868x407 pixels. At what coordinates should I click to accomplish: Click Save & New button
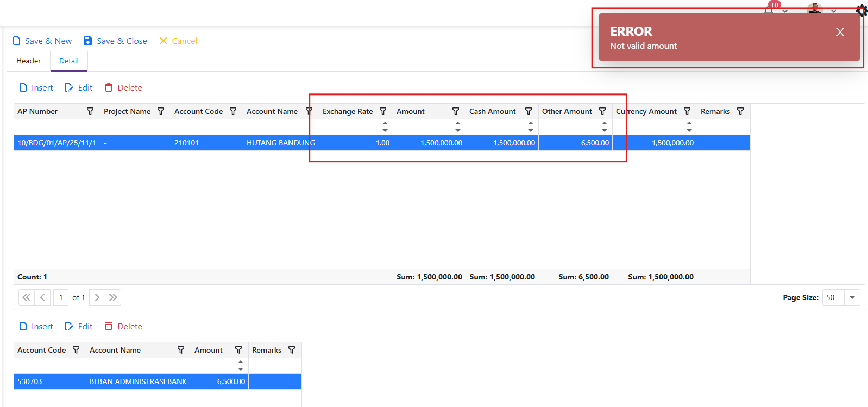42,41
